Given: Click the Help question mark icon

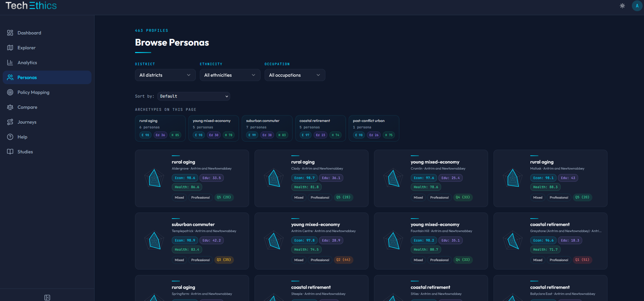Looking at the screenshot, I should tap(10, 137).
